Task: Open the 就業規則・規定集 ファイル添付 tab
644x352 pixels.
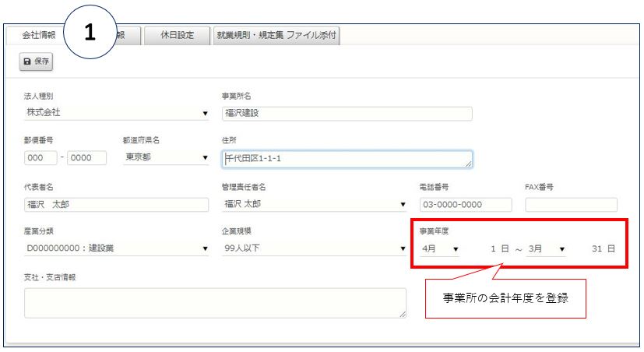Action: [x=276, y=36]
